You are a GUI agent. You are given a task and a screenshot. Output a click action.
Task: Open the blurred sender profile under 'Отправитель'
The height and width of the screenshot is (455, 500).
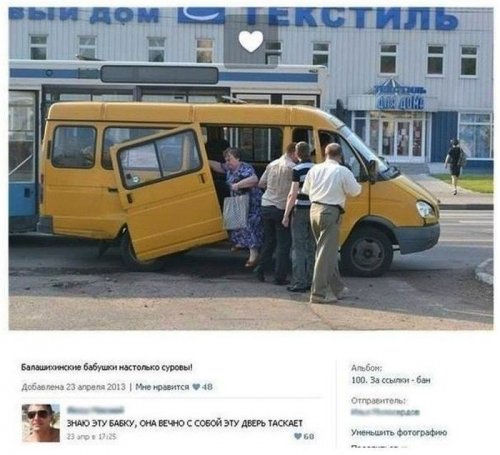click(x=385, y=412)
